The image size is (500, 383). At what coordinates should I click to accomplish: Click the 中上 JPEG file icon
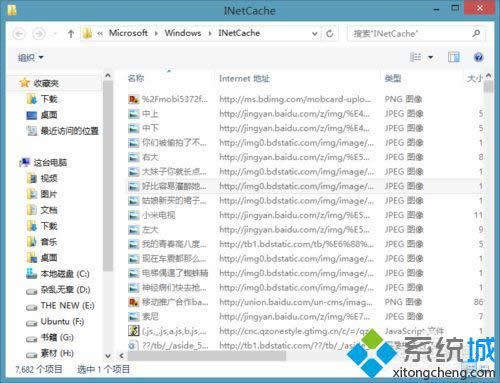coord(133,114)
